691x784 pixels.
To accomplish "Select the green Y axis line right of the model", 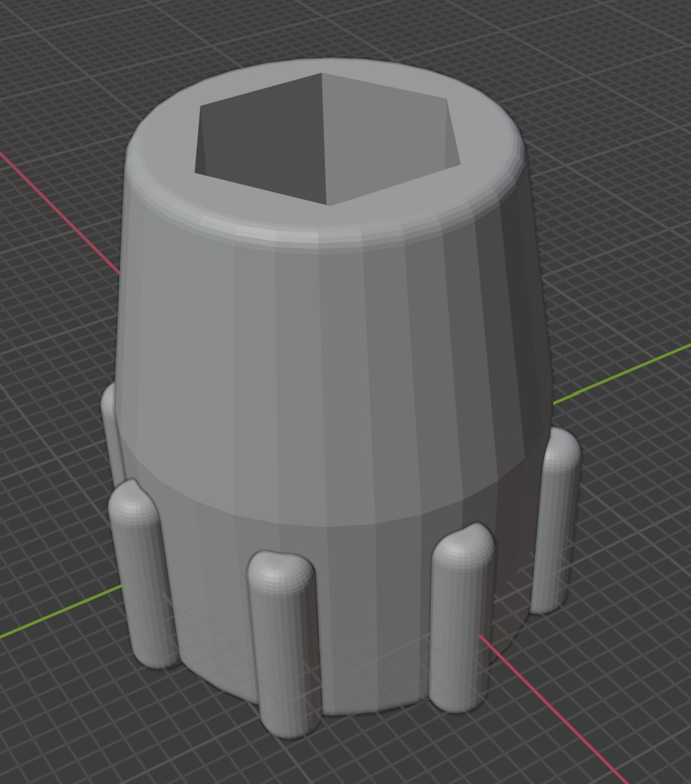I will coord(621,375).
